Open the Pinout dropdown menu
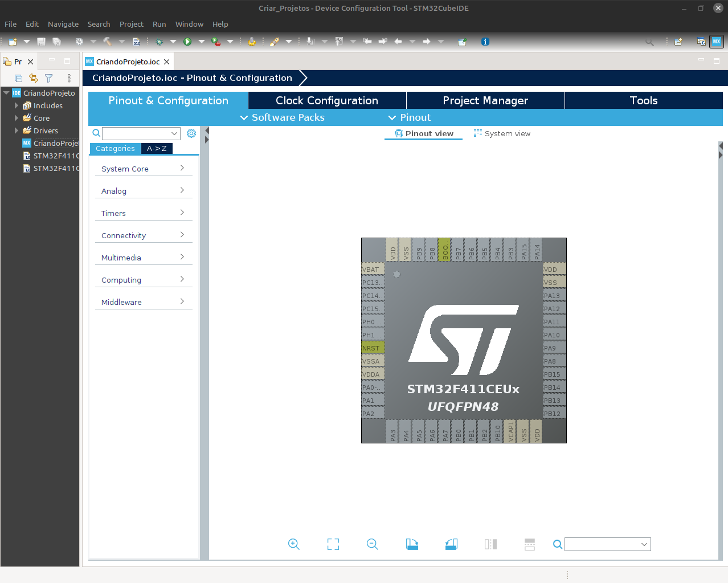Image resolution: width=728 pixels, height=583 pixels. point(409,117)
